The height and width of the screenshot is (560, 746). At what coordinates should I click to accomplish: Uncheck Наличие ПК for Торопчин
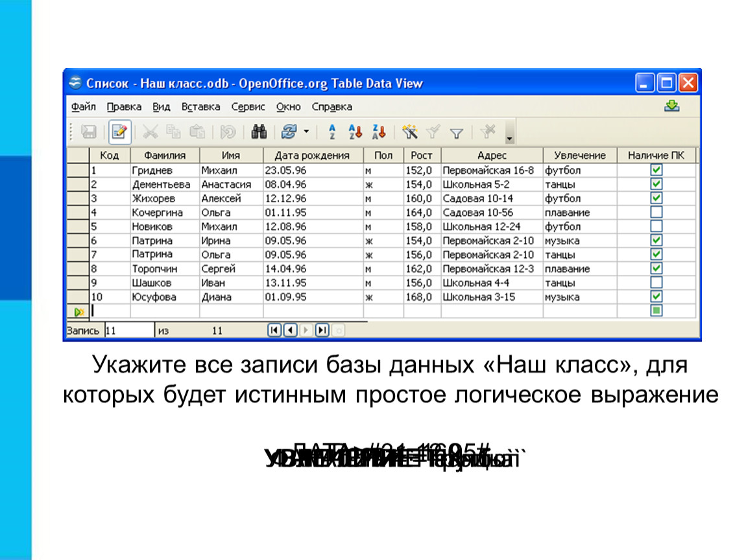[x=656, y=268]
